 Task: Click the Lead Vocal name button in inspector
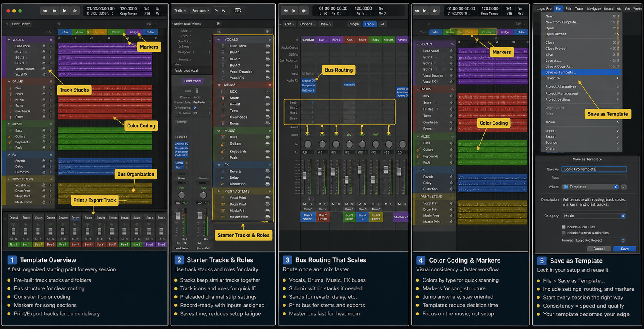pos(193,81)
